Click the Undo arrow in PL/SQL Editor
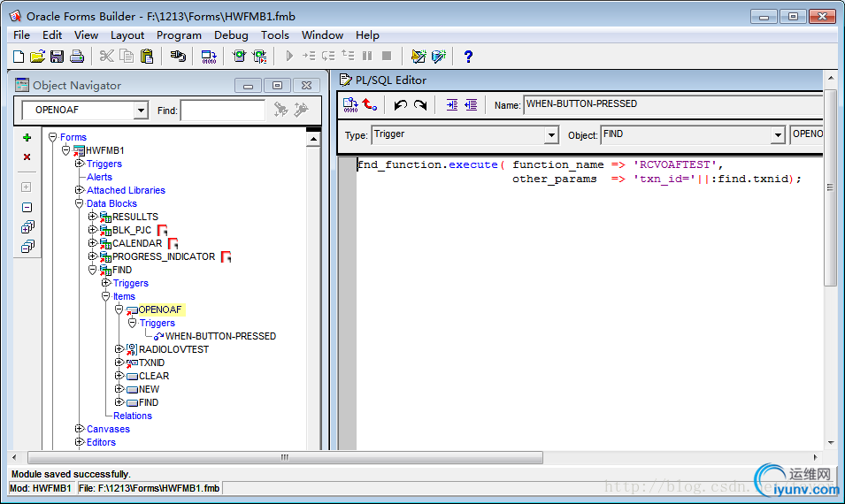The width and height of the screenshot is (845, 504). pos(401,105)
